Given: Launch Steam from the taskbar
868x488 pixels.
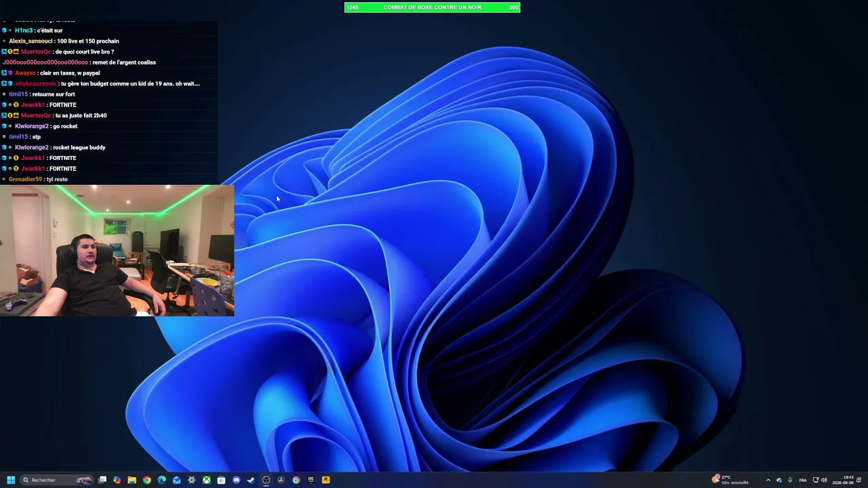Looking at the screenshot, I should [252, 480].
